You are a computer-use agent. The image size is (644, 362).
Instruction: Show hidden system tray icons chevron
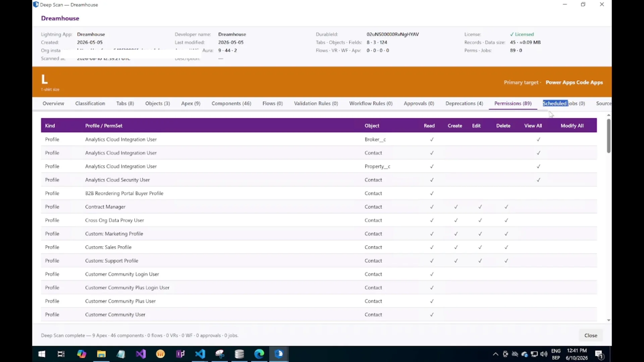[x=495, y=354]
